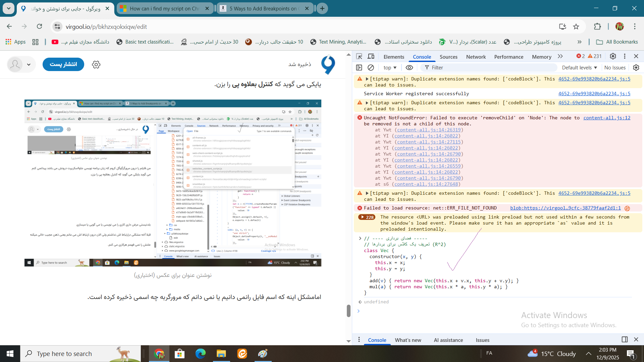Switch to the Sources tab
644x362 pixels.
click(448, 57)
